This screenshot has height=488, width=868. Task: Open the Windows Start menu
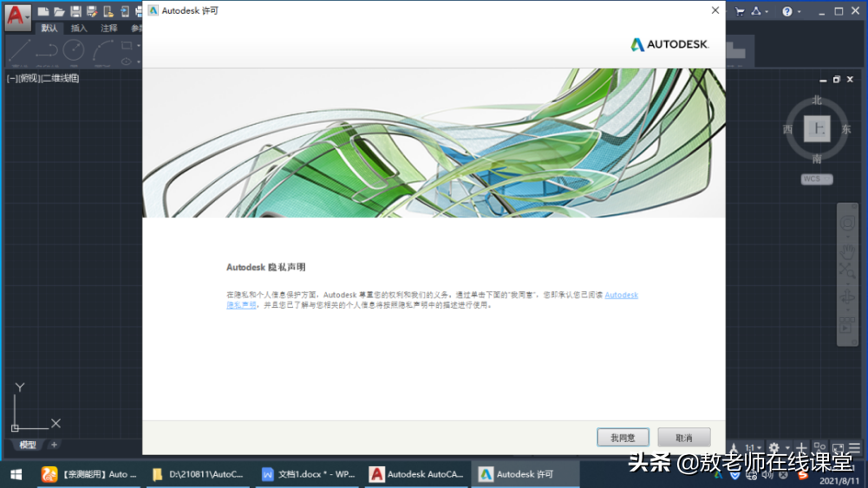[16, 474]
